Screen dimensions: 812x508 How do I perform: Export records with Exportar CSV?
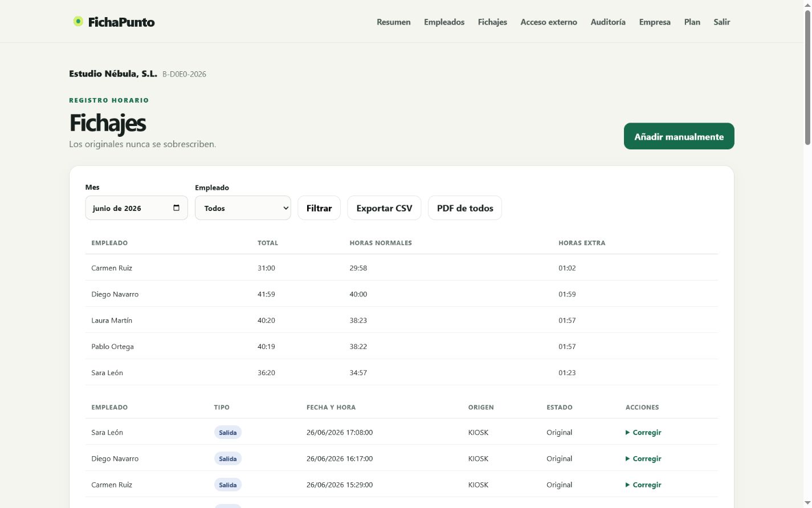[x=384, y=208]
